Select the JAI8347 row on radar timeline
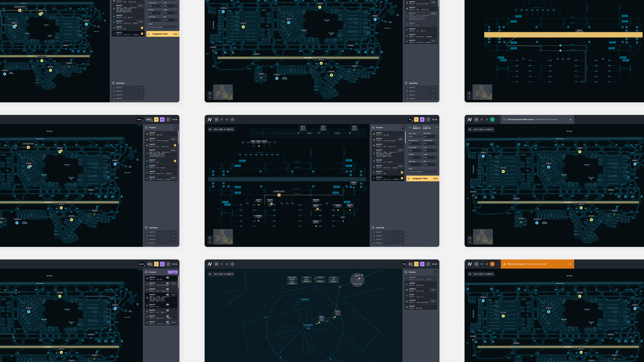The width and height of the screenshot is (644, 362). (421, 284)
